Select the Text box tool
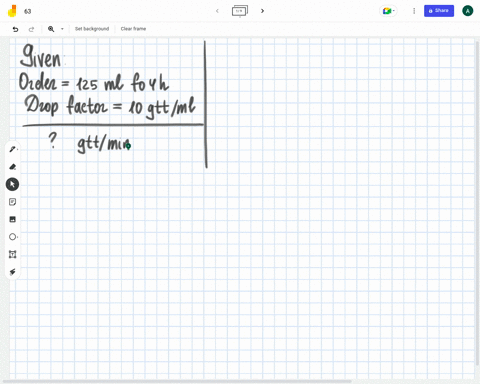 tap(12, 255)
